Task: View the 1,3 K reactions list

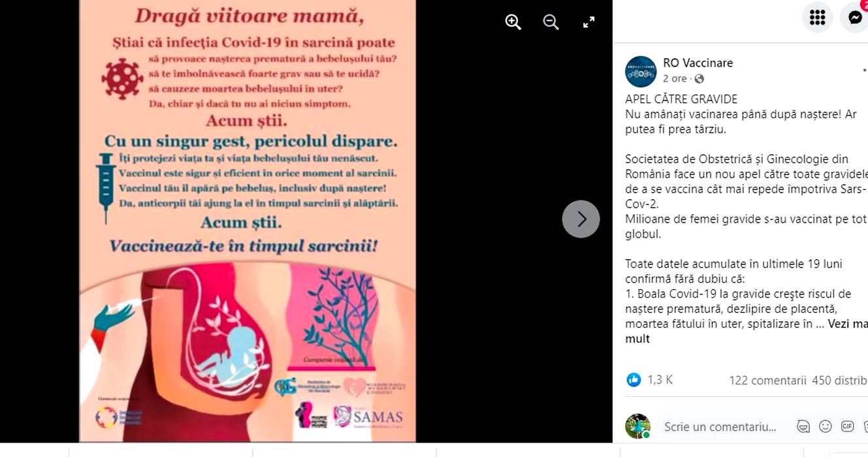Action: tap(649, 380)
